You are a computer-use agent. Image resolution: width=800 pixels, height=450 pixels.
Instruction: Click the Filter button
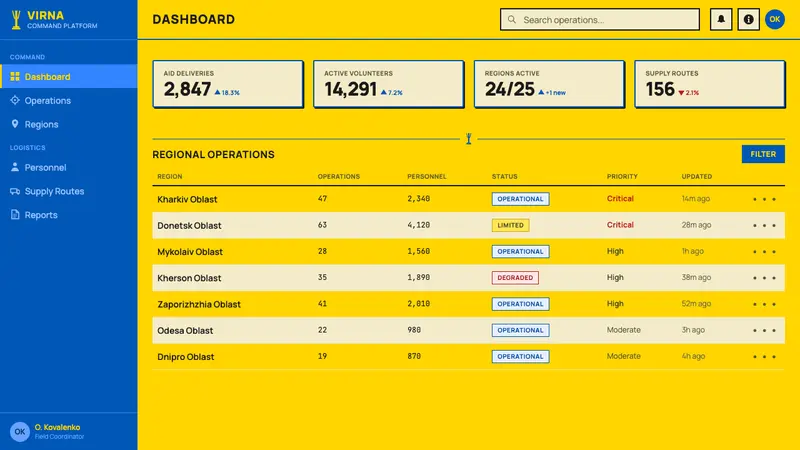tap(763, 154)
